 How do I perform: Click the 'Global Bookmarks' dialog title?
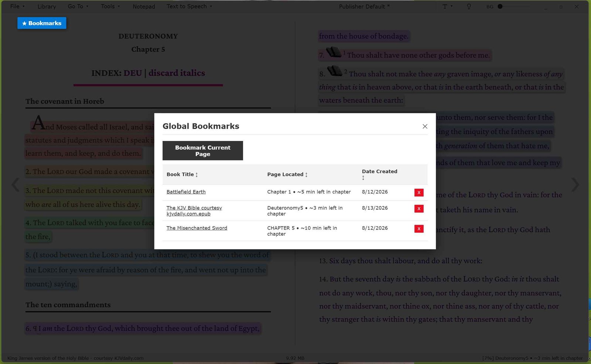pos(201,126)
